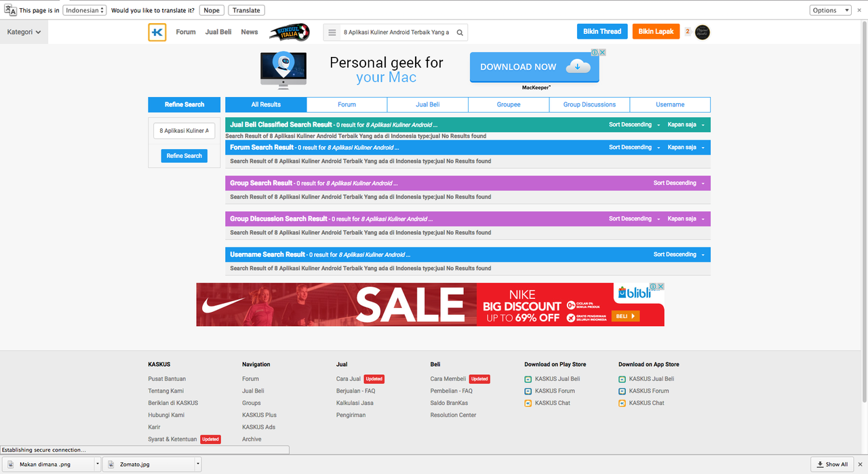This screenshot has width=868, height=474.
Task: Switch to the Forum results tab
Action: tap(347, 104)
